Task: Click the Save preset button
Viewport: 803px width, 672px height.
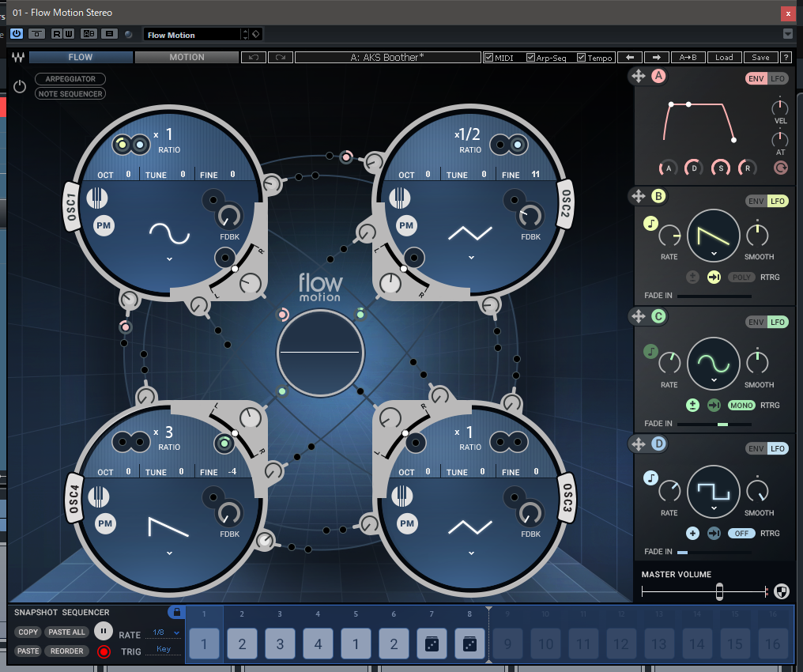Action: pyautogui.click(x=760, y=58)
